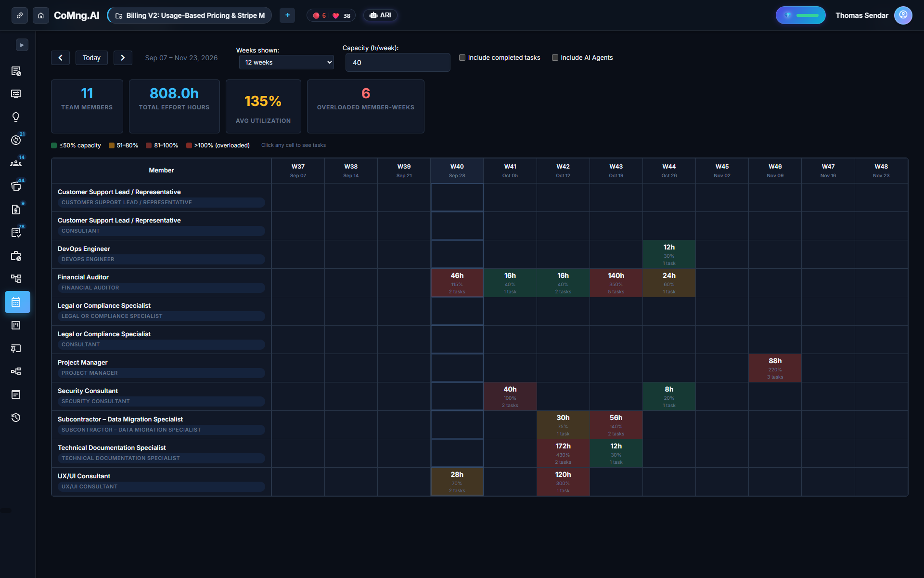
Task: Click the user avatar icon
Action: point(903,15)
